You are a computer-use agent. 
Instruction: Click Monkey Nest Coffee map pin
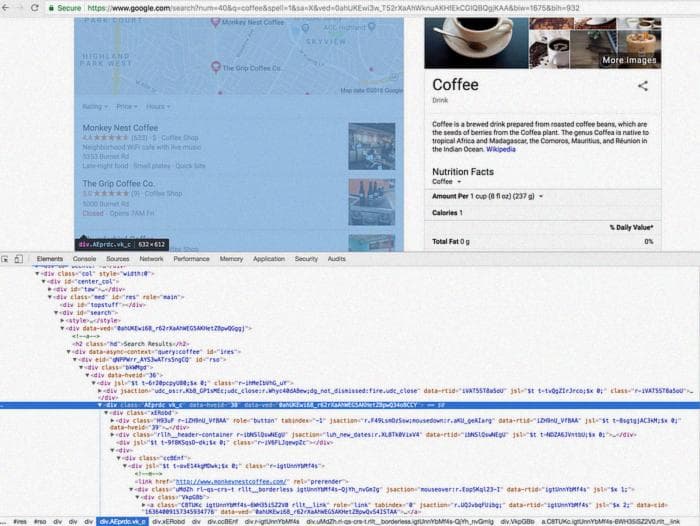(x=215, y=22)
